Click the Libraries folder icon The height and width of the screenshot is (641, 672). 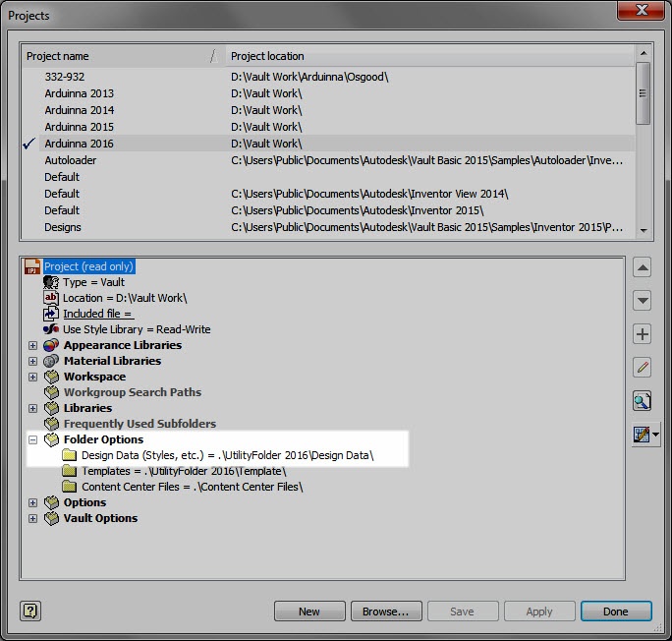click(x=51, y=408)
